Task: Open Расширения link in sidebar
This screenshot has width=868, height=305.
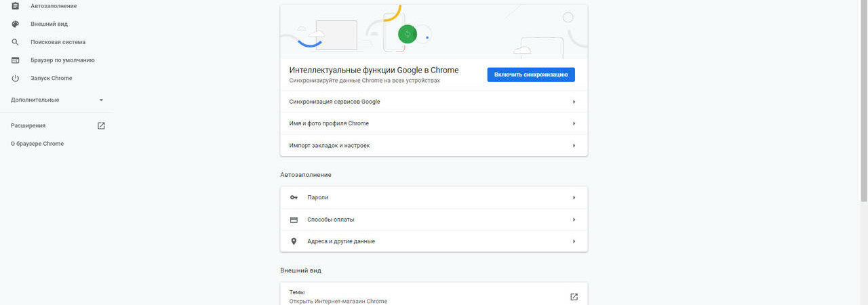Action: point(28,125)
